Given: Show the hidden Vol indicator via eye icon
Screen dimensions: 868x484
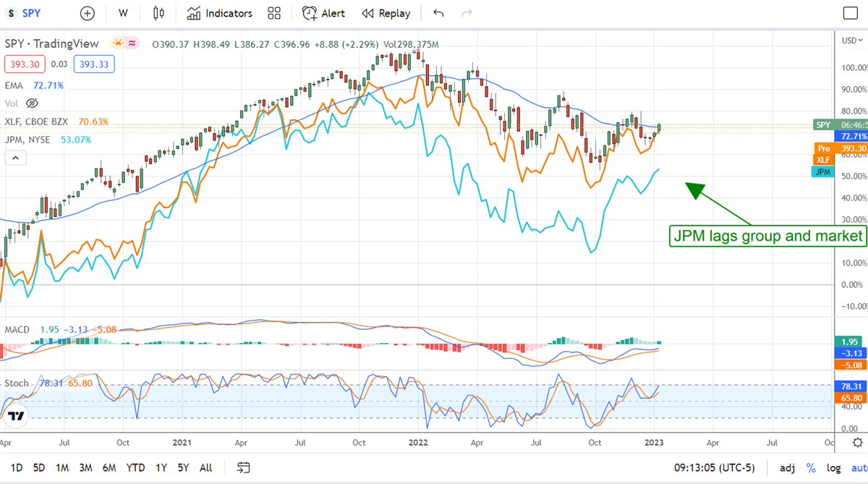Looking at the screenshot, I should [x=32, y=103].
